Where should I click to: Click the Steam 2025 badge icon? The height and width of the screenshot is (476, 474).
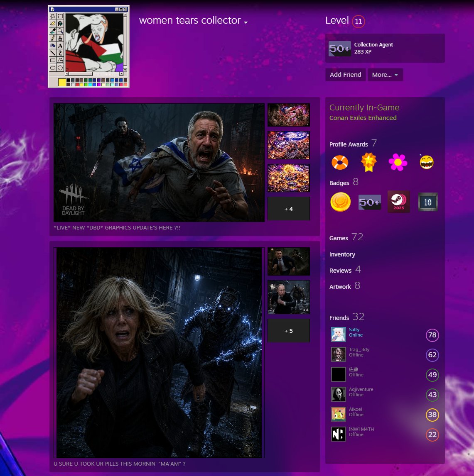click(399, 202)
